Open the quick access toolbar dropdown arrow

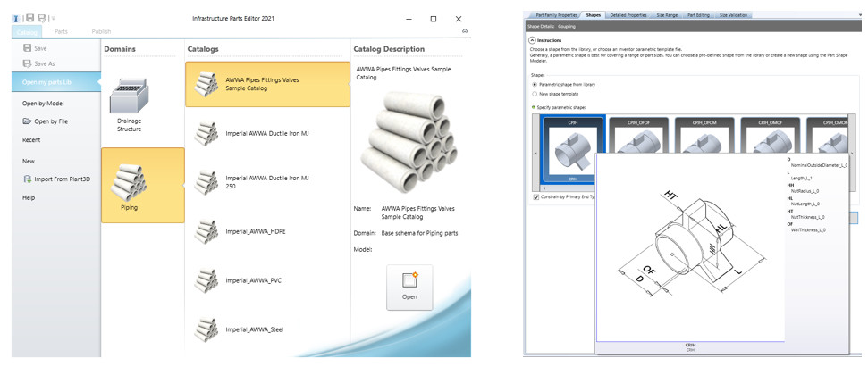(x=54, y=18)
